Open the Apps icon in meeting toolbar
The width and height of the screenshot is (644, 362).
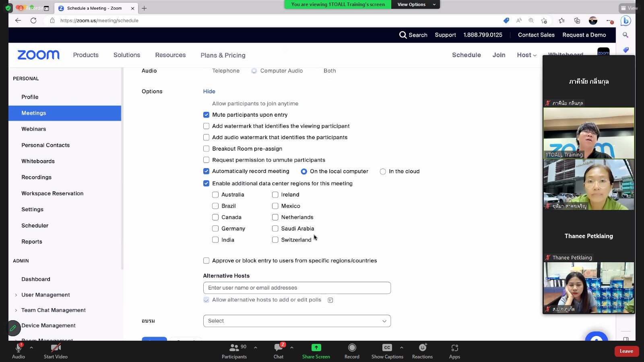(x=454, y=348)
